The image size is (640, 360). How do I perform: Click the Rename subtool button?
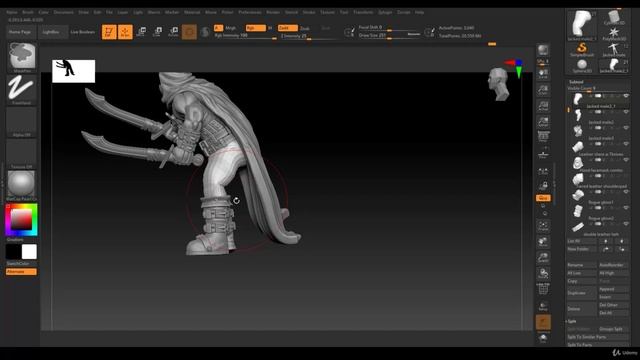pos(581,265)
